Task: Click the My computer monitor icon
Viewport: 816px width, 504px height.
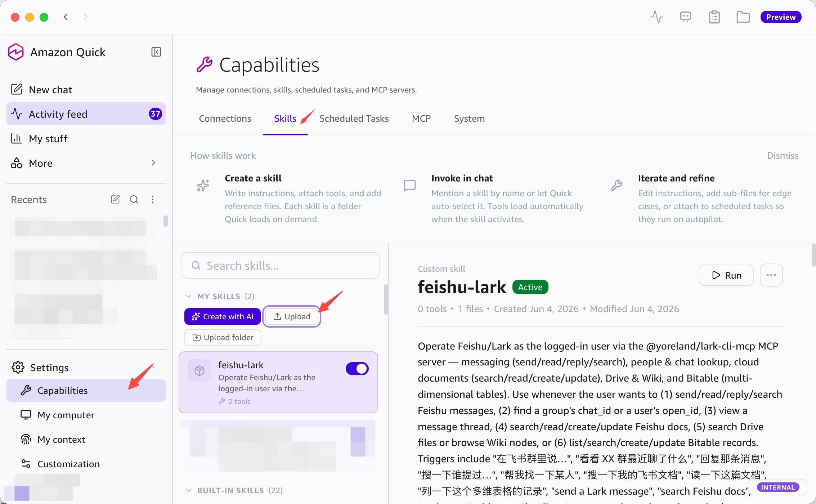Action: coord(26,415)
